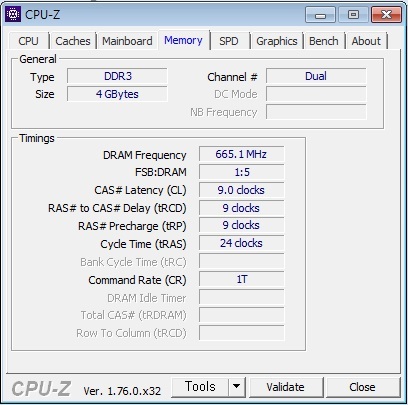Click the Size field showing 4 GBytes

(117, 94)
